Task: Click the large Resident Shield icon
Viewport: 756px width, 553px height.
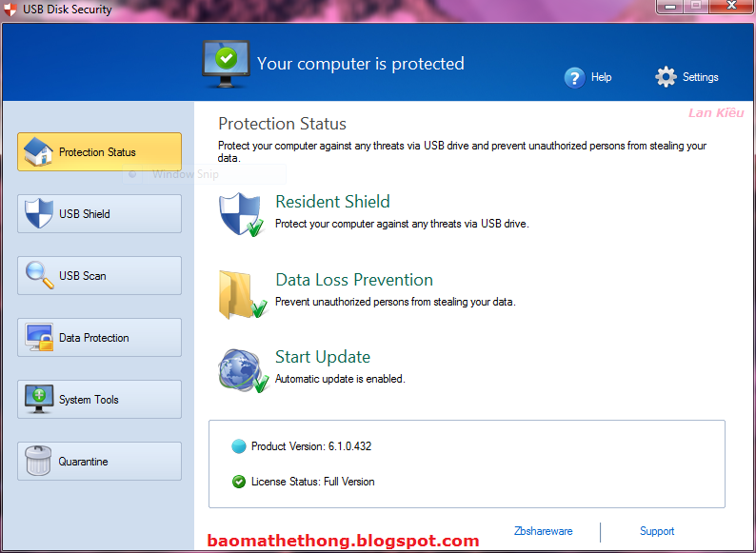Action: 241,214
